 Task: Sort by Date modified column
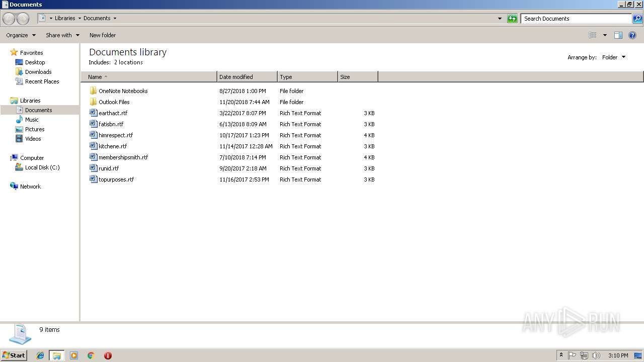[247, 77]
